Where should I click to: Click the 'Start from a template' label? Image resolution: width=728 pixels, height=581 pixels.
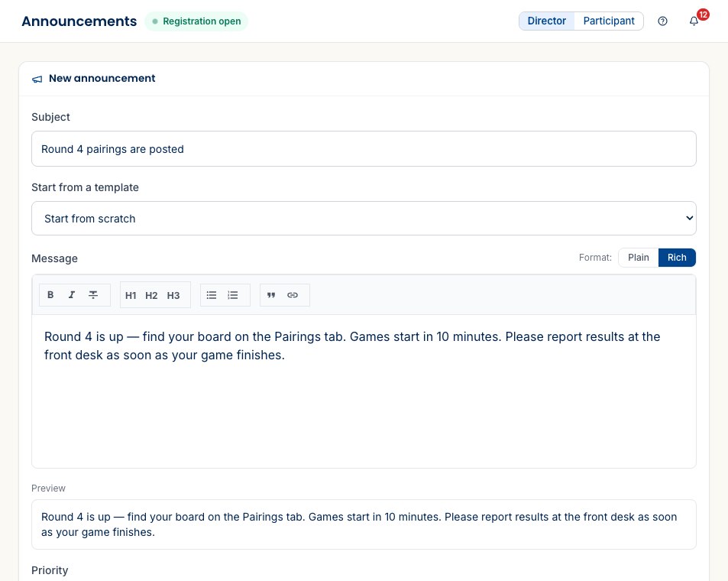[85, 187]
